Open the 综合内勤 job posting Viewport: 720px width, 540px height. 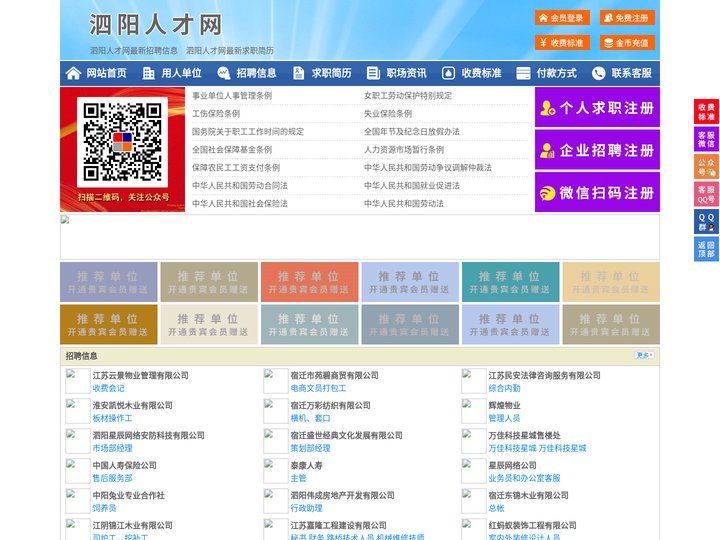tap(504, 388)
